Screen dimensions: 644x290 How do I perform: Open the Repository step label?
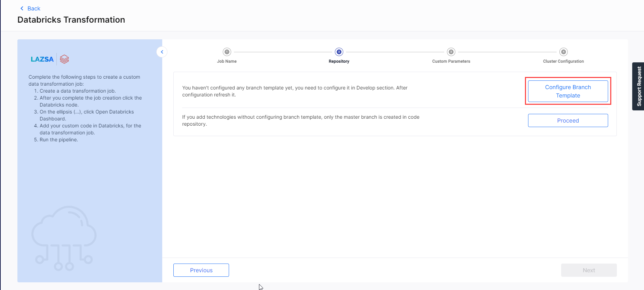[339, 61]
